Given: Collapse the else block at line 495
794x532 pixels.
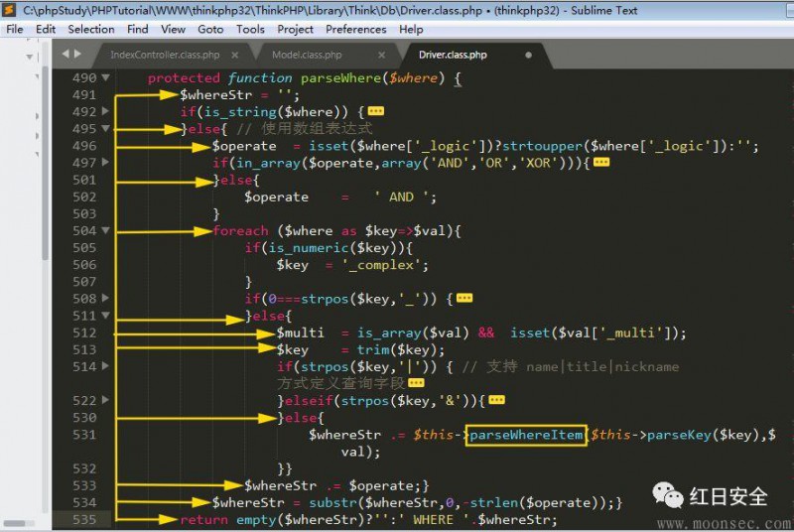Looking at the screenshot, I should [105, 128].
